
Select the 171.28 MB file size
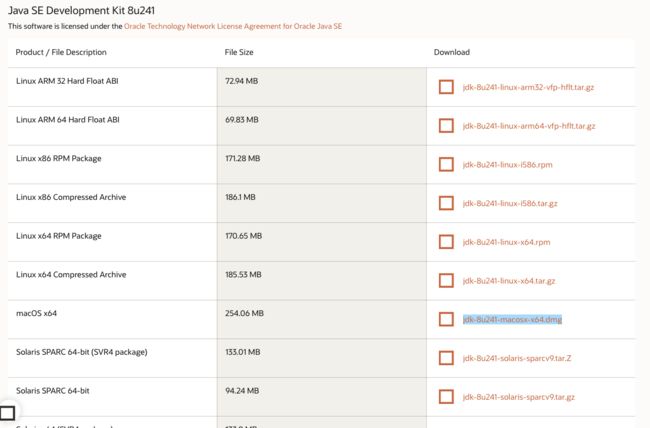click(243, 158)
